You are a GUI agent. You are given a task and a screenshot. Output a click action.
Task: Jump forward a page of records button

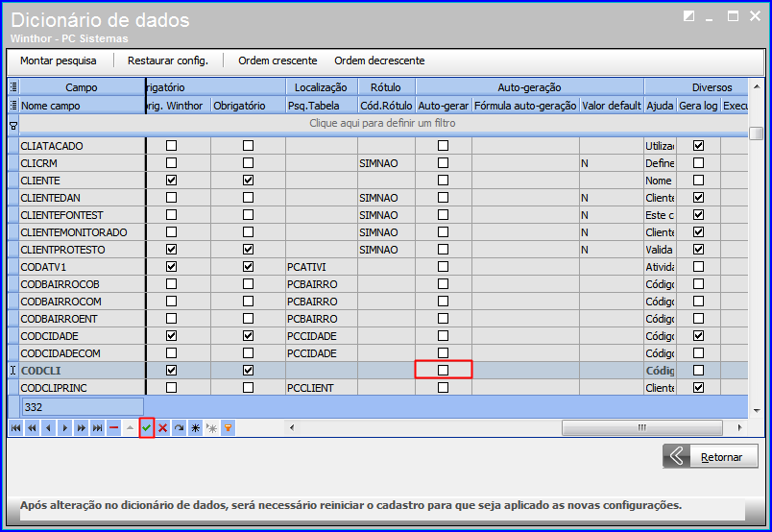tap(82, 428)
